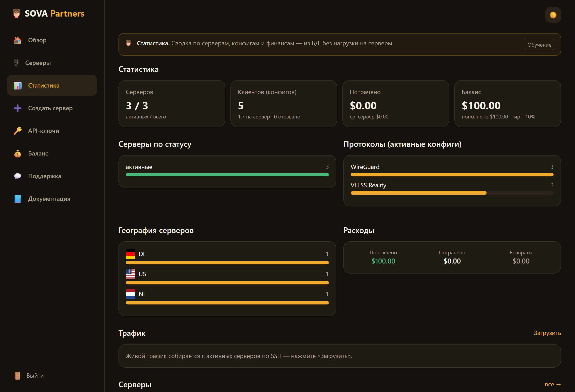The width and height of the screenshot is (575, 392).
Task: Click the SOVA Partners title text
Action: (55, 14)
